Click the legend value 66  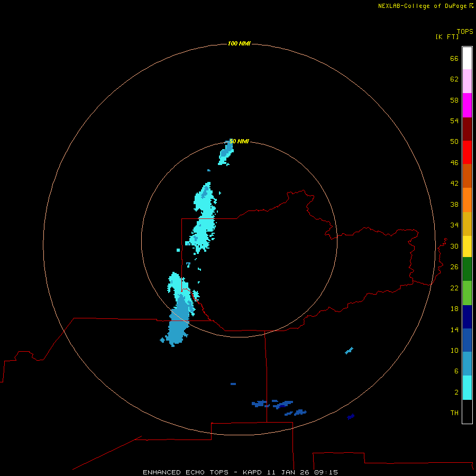pyautogui.click(x=454, y=58)
